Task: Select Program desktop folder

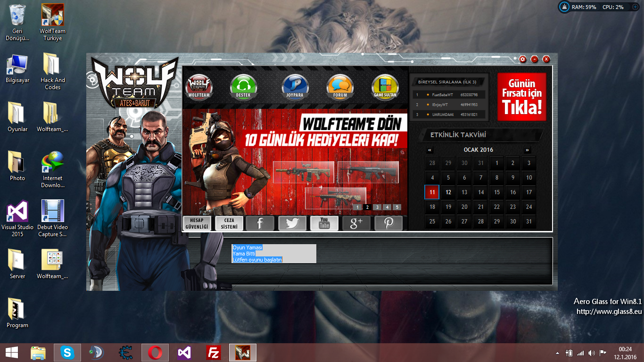Action: 17,313
